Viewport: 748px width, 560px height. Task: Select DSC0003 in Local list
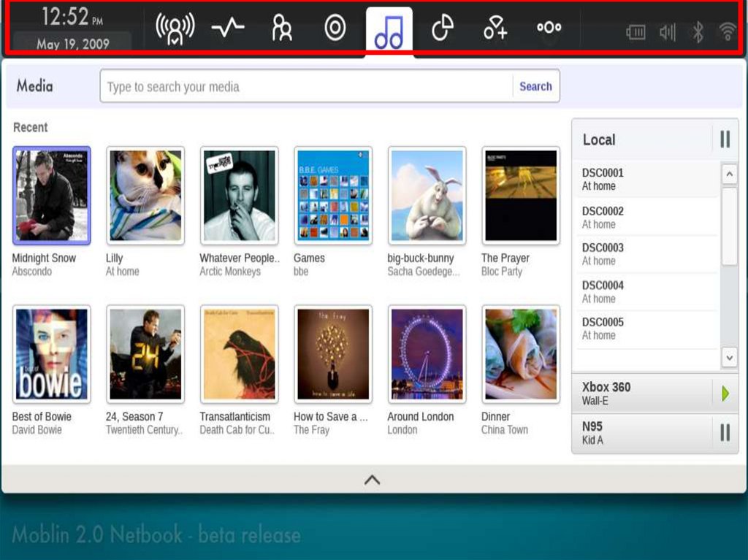point(646,254)
